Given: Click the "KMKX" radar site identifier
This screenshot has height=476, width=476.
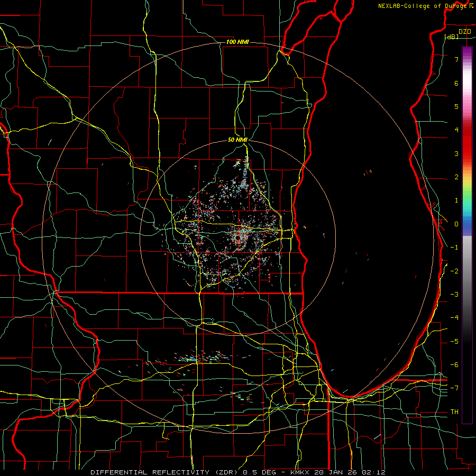Looking at the screenshot, I should [301, 472].
